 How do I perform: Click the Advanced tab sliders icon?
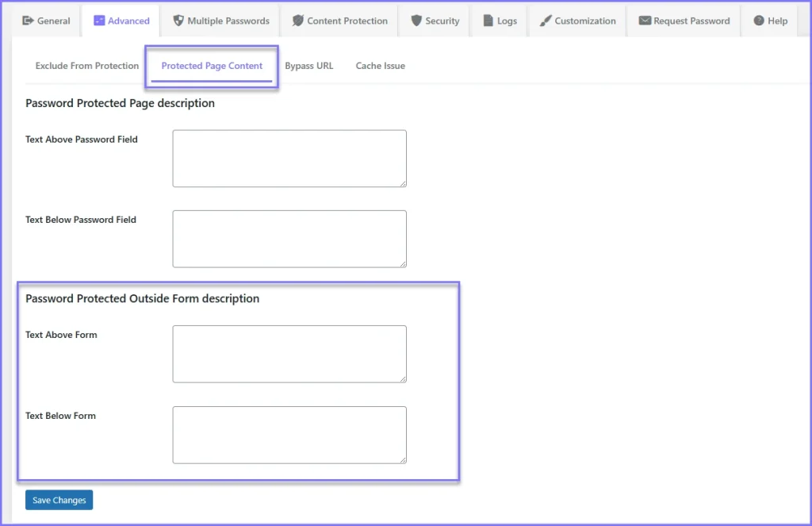tap(99, 21)
